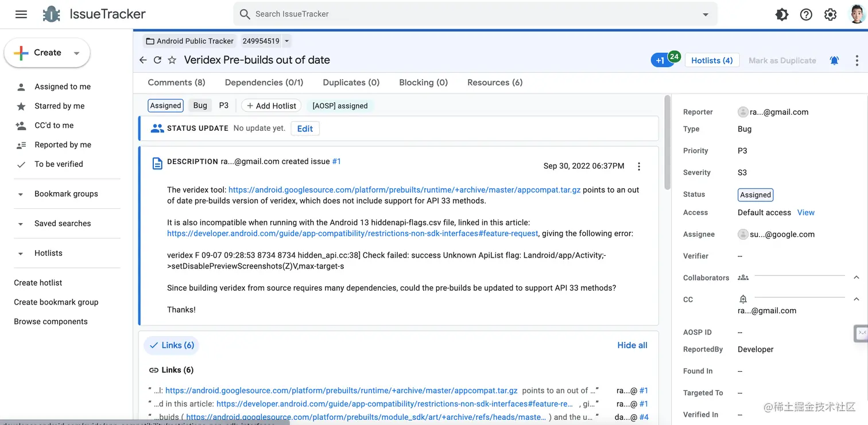This screenshot has height=425, width=868.
Task: Open CC'd to me list
Action: (54, 126)
